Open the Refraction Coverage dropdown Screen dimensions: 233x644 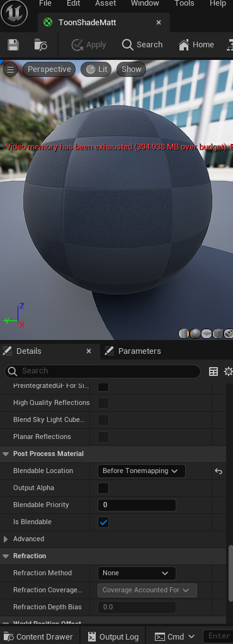147,590
